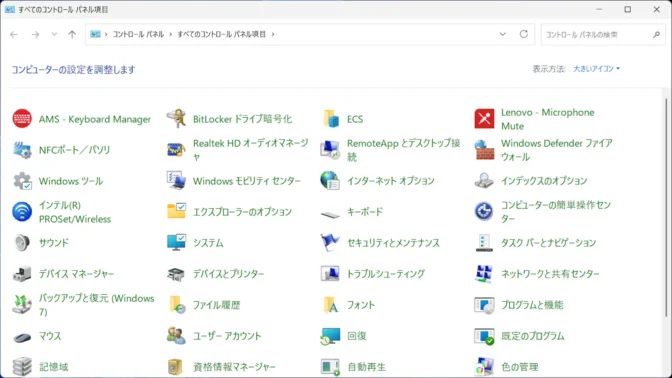Click すべてのコントロール パネル項目 breadcrumb
This screenshot has width=672, height=378.
(x=222, y=34)
